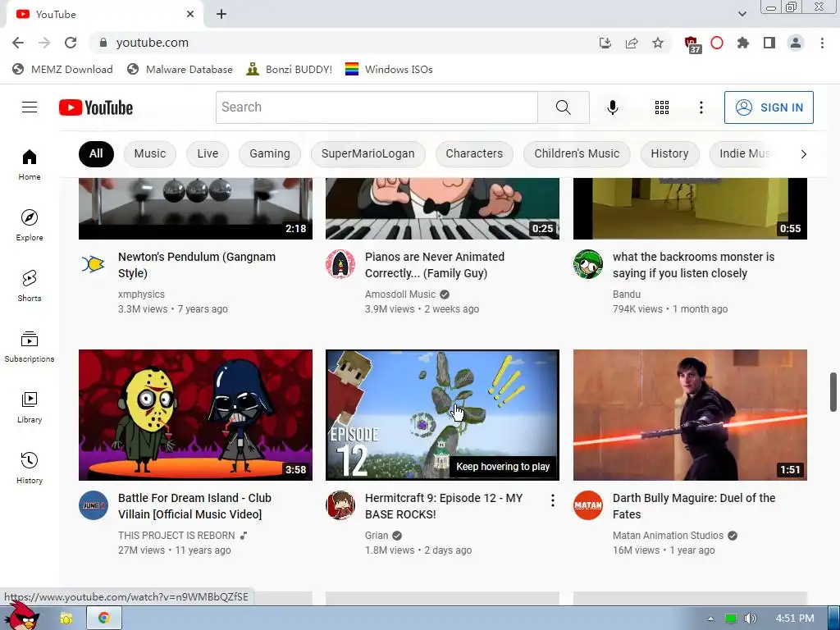Open Hermitcraft 9: Episode 12 title
Viewport: 840px width, 630px height.
444,505
